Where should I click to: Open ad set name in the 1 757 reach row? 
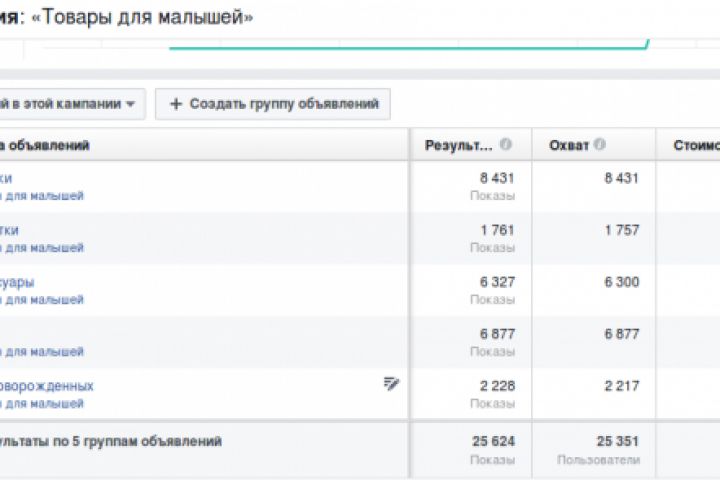10,230
